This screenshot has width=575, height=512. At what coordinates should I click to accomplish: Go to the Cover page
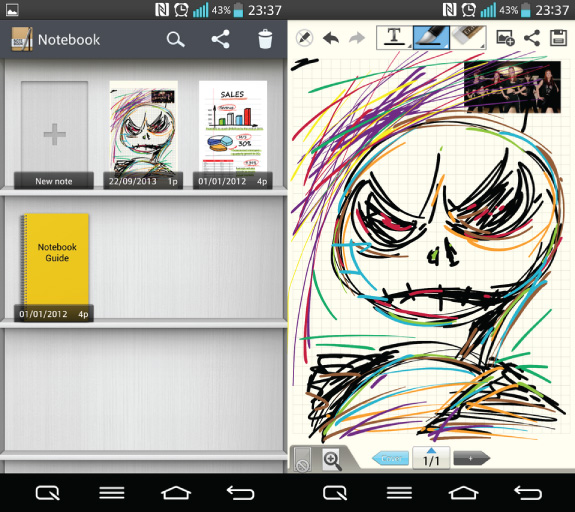pos(390,458)
